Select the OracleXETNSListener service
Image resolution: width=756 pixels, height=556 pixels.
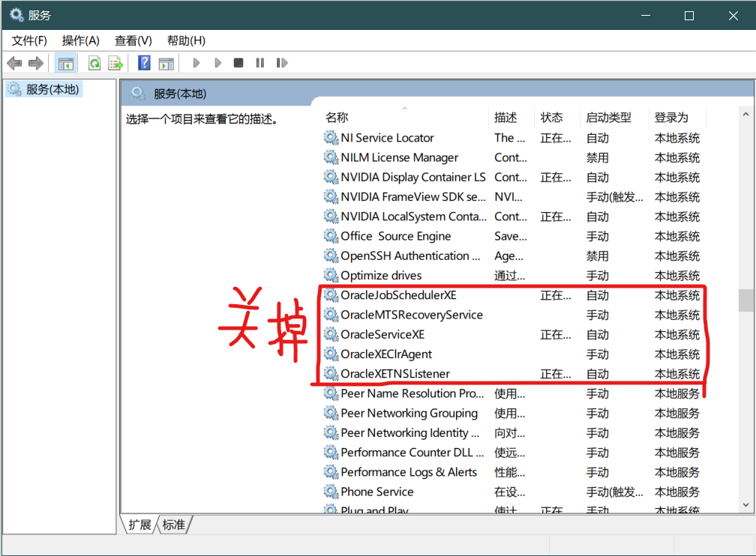395,374
